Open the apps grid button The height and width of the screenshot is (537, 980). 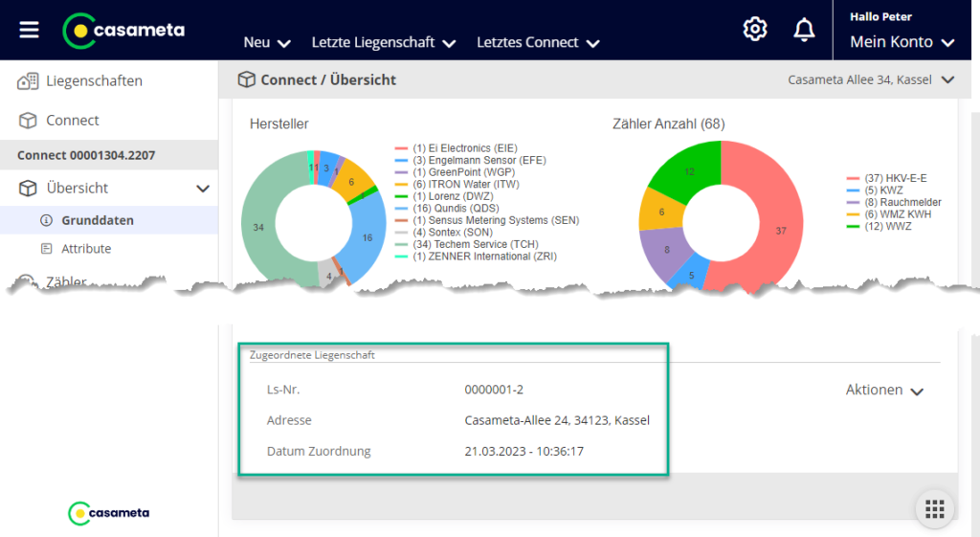(x=935, y=508)
